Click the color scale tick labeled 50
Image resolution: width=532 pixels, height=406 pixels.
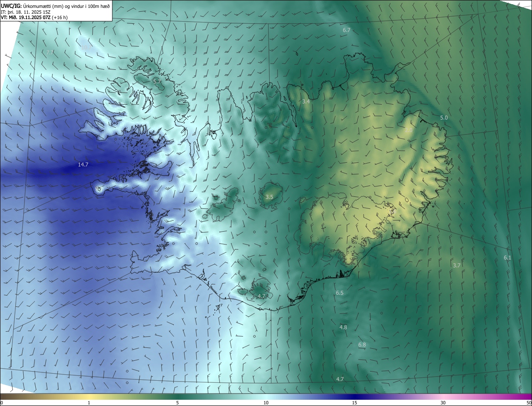click(529, 403)
